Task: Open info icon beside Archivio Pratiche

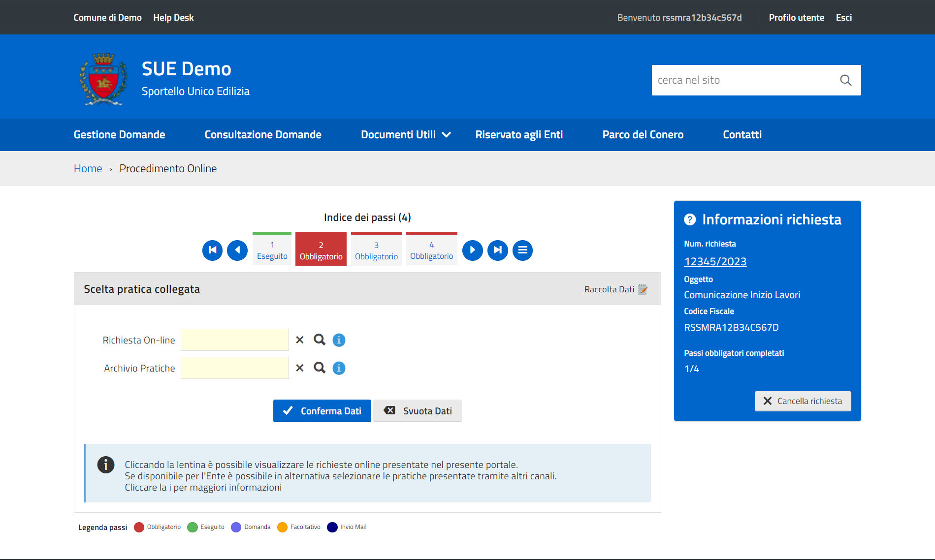Action: (x=339, y=368)
